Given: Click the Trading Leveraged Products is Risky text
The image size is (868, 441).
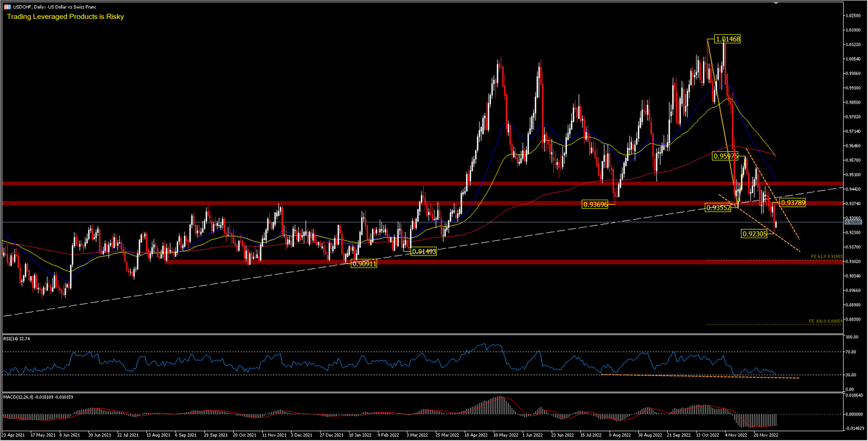Looking at the screenshot, I should [65, 17].
